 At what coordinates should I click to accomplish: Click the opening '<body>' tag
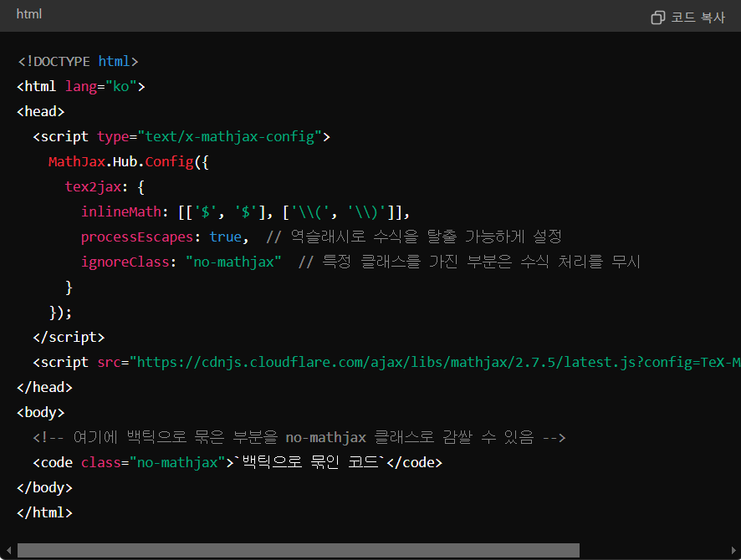(41, 412)
